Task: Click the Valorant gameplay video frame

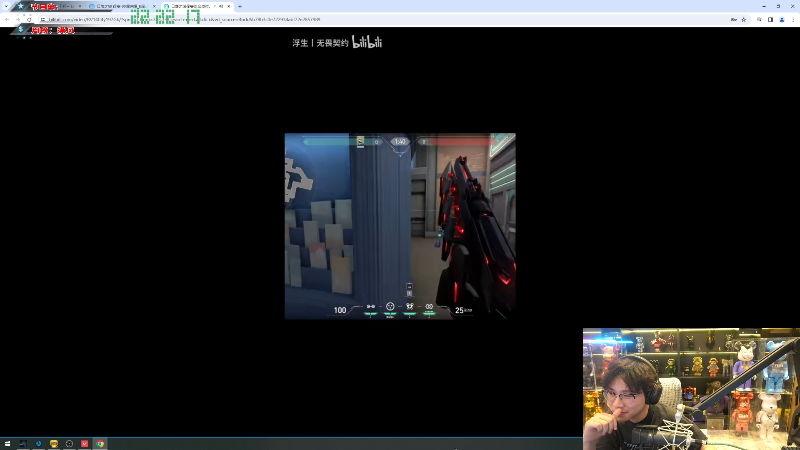Action: (x=400, y=226)
